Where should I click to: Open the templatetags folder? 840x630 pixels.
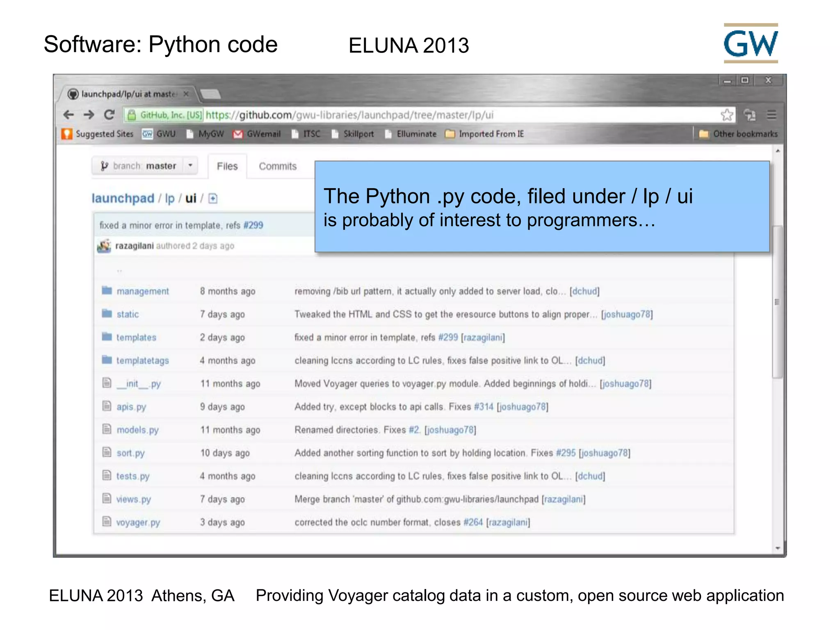142,361
